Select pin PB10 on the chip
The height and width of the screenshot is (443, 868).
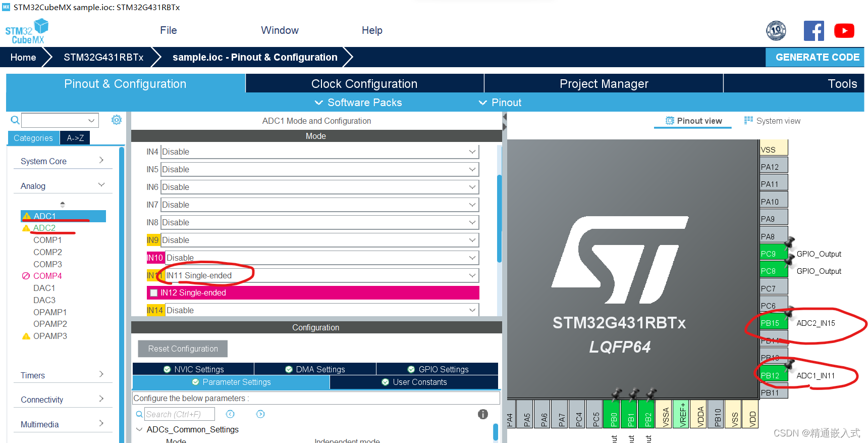[717, 414]
